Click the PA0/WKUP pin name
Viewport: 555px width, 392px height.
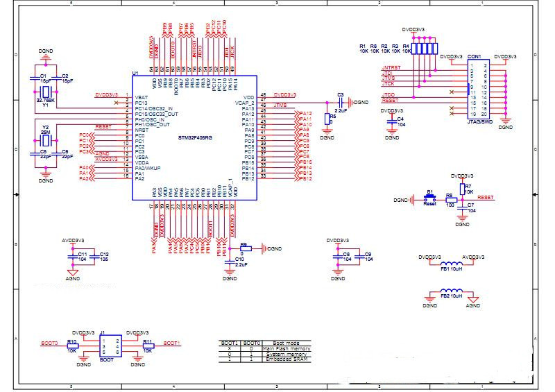[148, 168]
